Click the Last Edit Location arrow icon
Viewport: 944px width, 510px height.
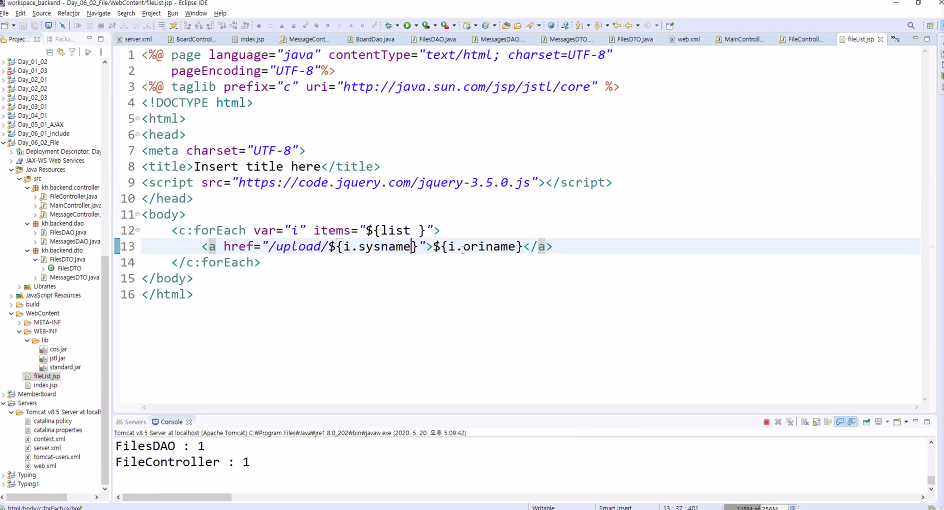click(x=616, y=25)
